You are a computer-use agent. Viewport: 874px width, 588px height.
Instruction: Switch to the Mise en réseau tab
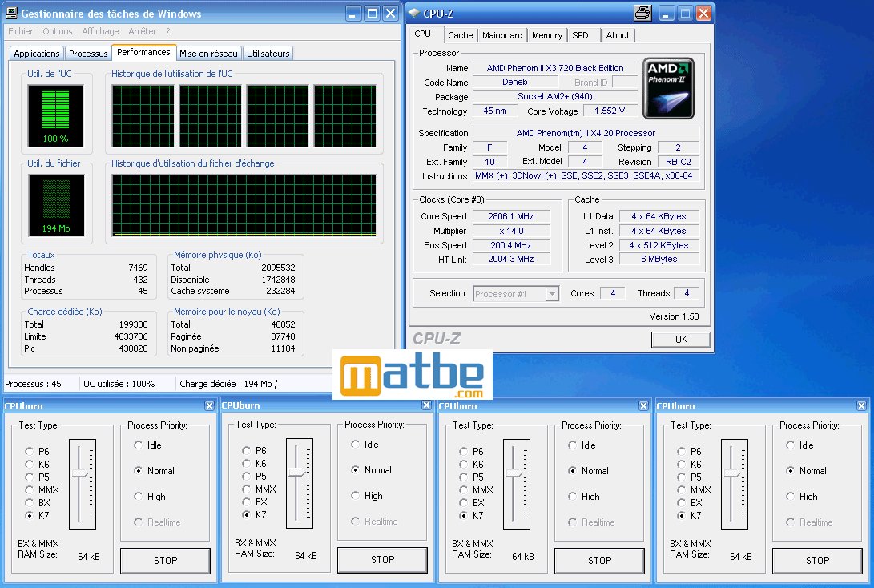coord(208,54)
